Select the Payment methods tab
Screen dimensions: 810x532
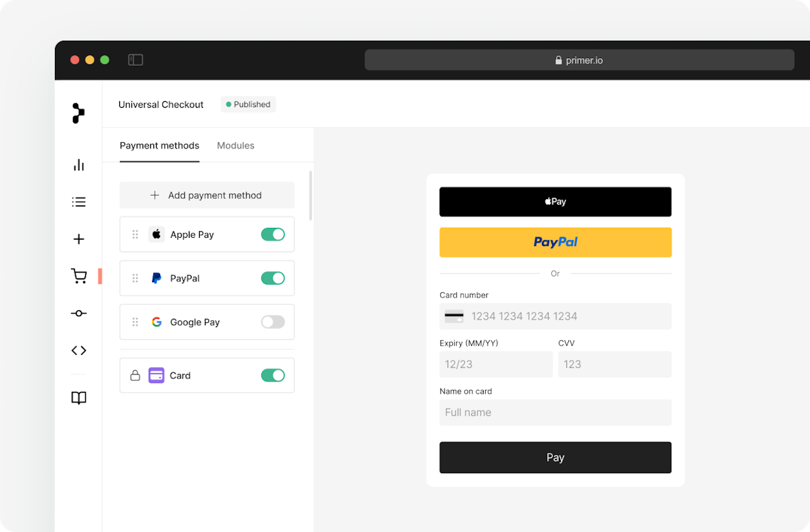(x=159, y=145)
